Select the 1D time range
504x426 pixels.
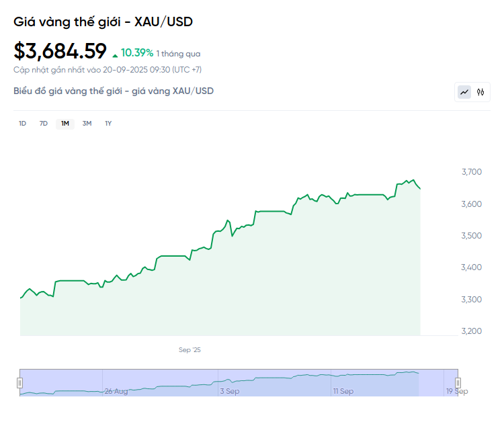[x=22, y=123]
